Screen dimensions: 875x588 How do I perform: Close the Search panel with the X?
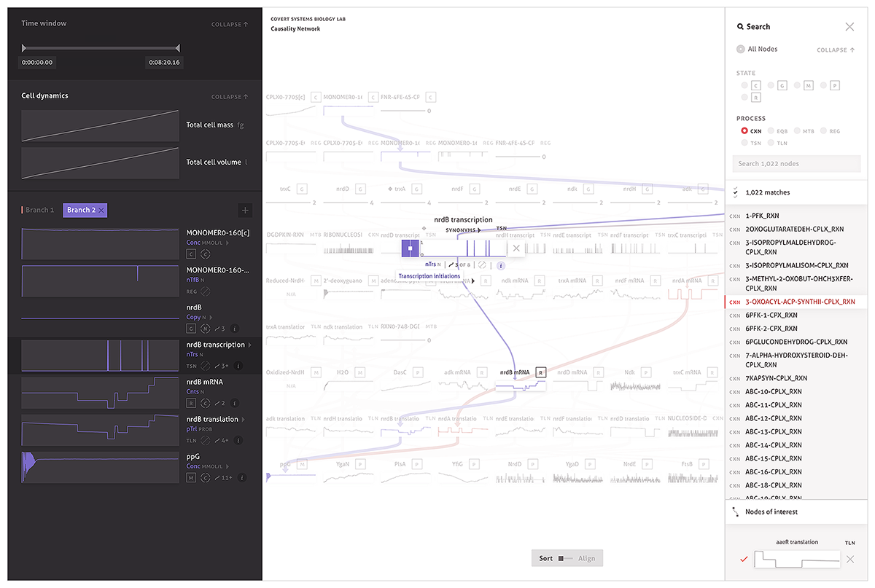tap(849, 27)
